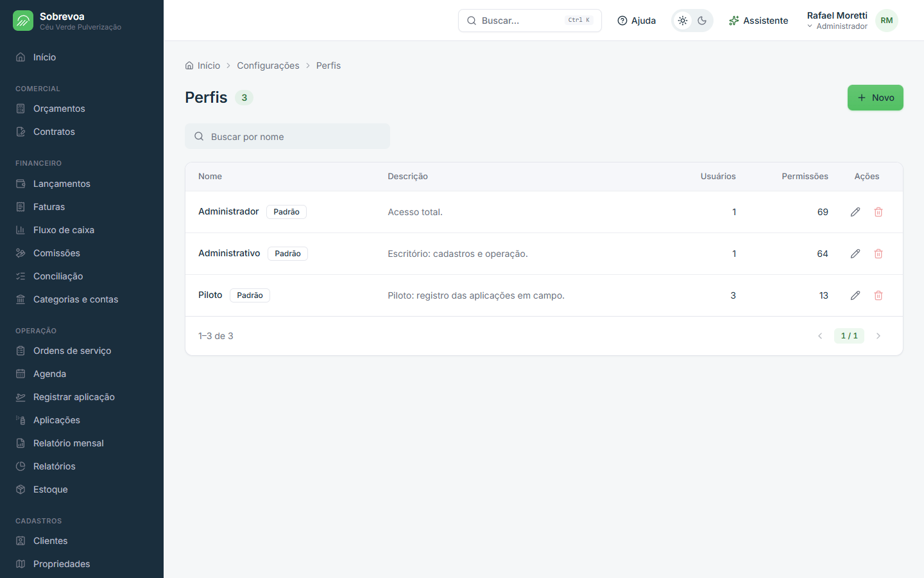Viewport: 924px width, 578px height.
Task: Delete the Administrativo profile via trash icon
Action: coord(878,254)
